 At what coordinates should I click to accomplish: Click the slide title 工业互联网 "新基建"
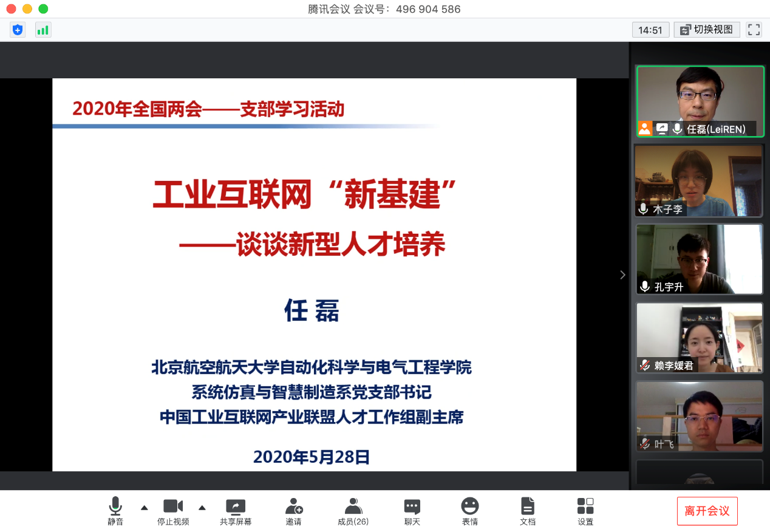[x=304, y=194]
